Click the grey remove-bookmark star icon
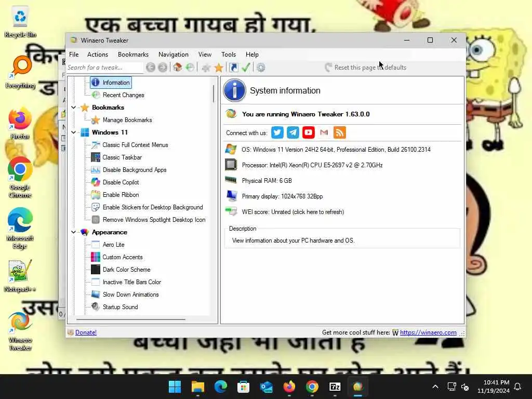Image resolution: width=532 pixels, height=399 pixels. (x=206, y=68)
